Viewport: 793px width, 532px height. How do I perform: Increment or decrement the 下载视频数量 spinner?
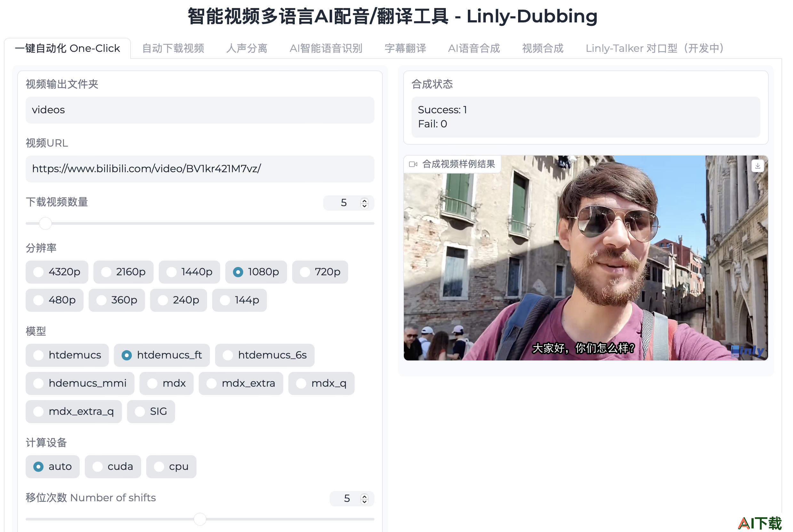[364, 203]
